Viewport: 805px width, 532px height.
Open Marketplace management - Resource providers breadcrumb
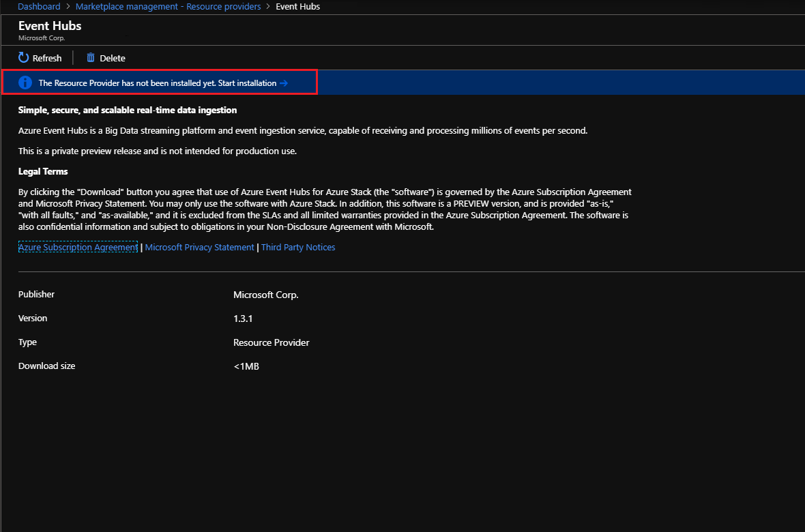168,6
